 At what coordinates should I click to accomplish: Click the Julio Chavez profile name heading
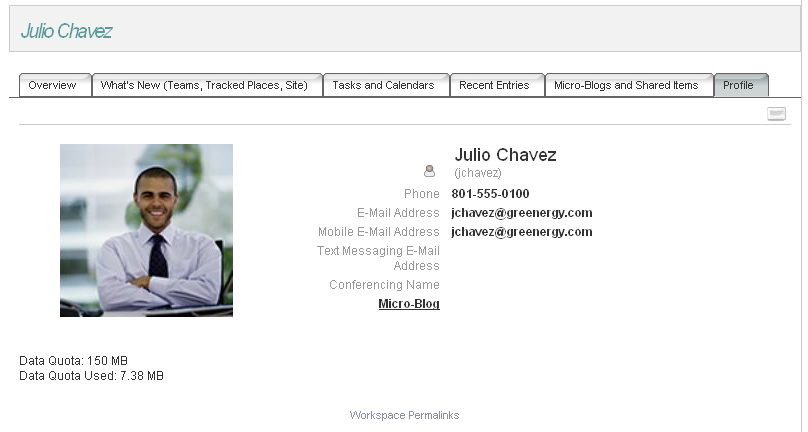pyautogui.click(x=505, y=155)
